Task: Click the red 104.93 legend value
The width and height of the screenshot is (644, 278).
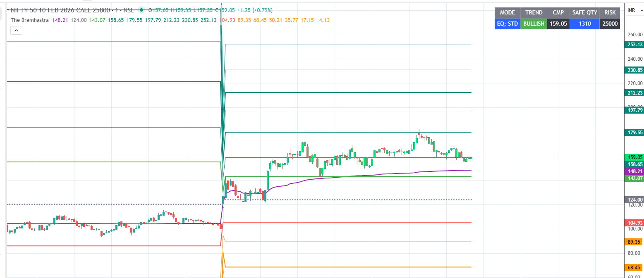Action: pyautogui.click(x=229, y=20)
